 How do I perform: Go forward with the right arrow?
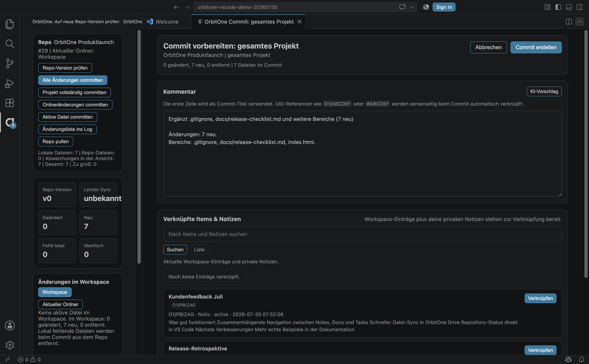coord(187,7)
